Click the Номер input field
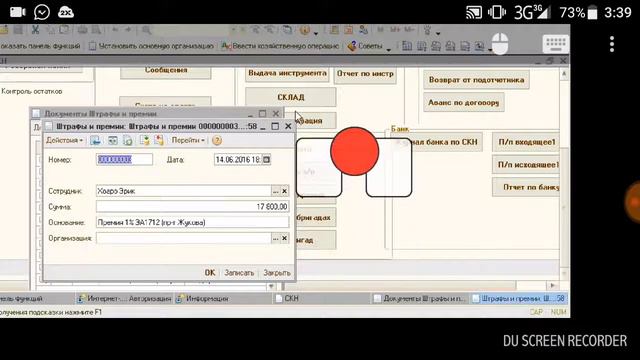Screen dimensions: 640x360 124,160
